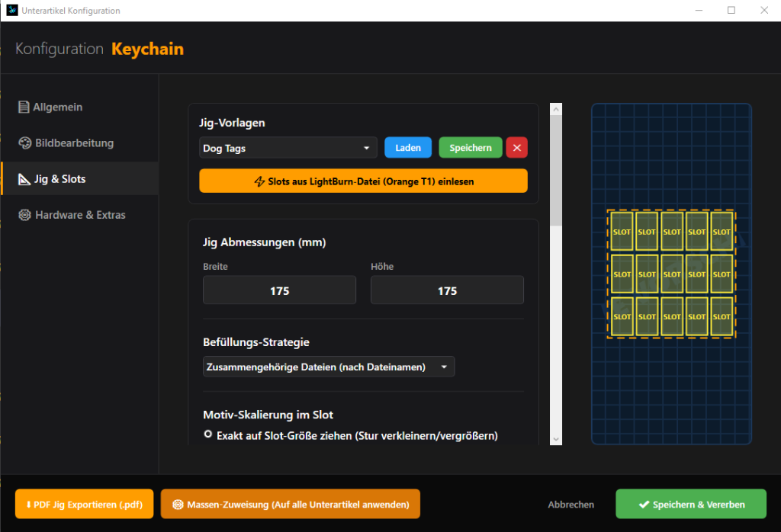
Task: Click the Keychain title text
Action: pyautogui.click(x=147, y=49)
